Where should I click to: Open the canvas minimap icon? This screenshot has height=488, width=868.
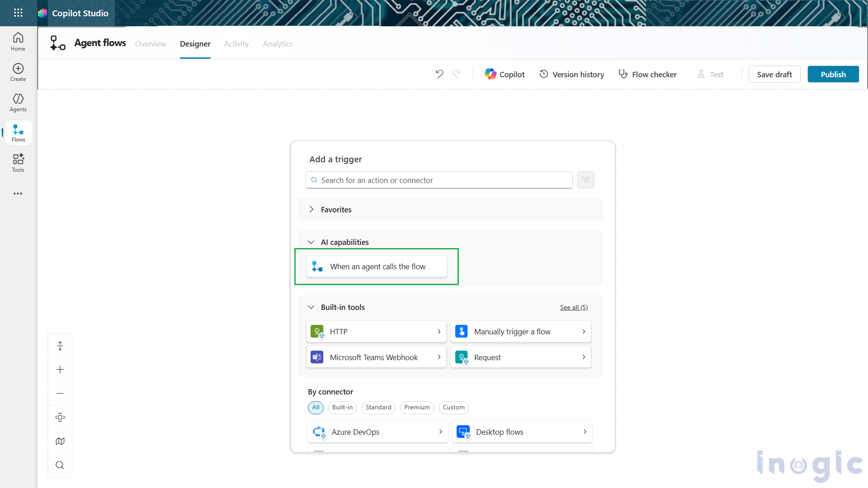click(60, 441)
